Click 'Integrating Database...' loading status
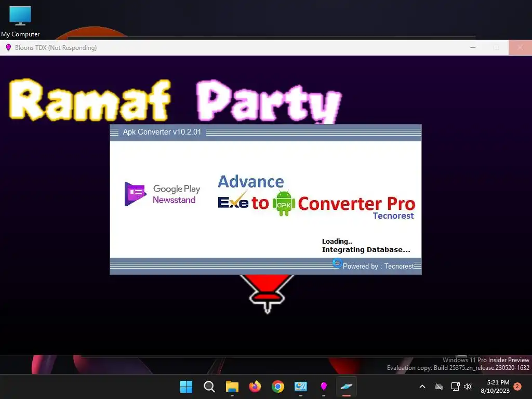The image size is (532, 399). [x=366, y=250]
